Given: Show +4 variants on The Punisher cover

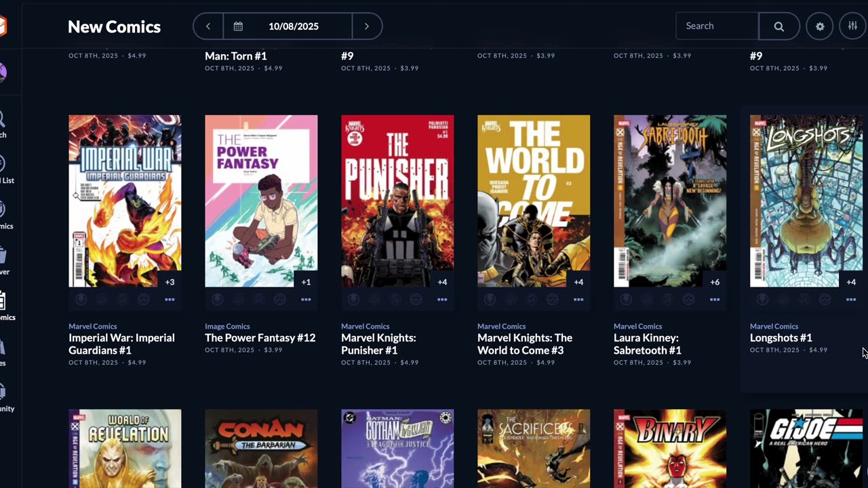Looking at the screenshot, I should tap(442, 282).
